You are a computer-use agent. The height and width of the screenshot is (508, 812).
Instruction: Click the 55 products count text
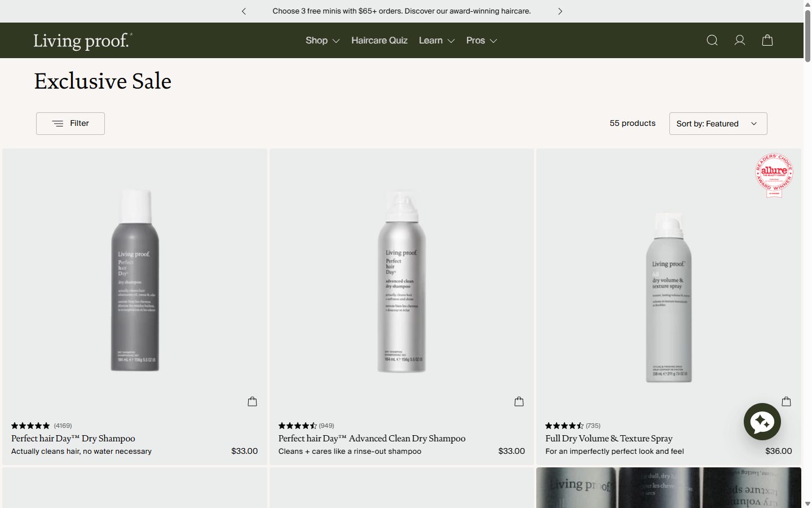(633, 123)
